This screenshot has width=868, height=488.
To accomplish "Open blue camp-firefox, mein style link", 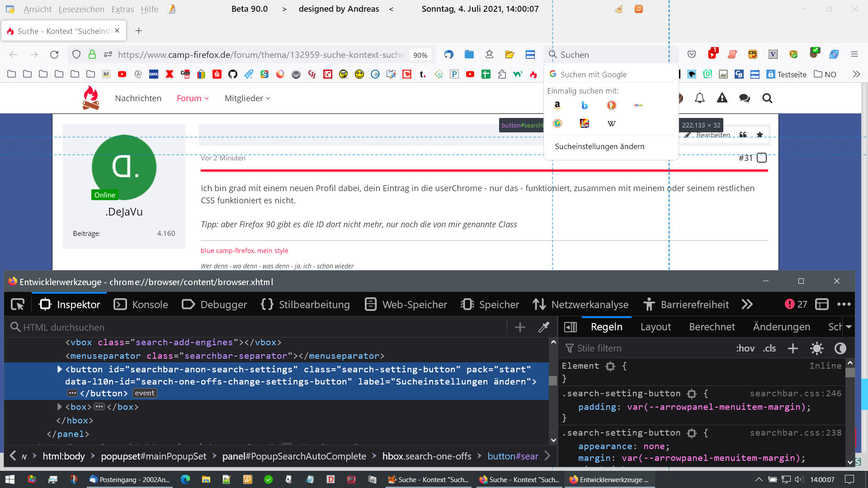I will click(244, 250).
